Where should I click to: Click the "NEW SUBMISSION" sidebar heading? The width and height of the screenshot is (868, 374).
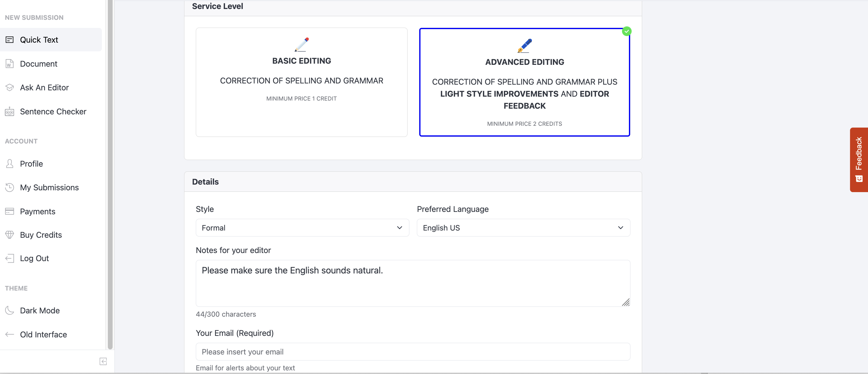(34, 17)
